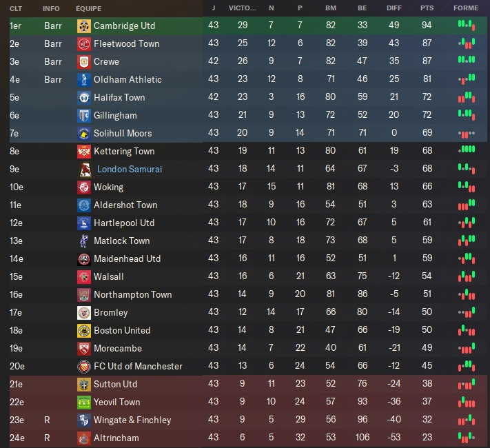Sort table by PTS column header
Image resolution: width=490 pixels, height=448 pixels.
[427, 8]
